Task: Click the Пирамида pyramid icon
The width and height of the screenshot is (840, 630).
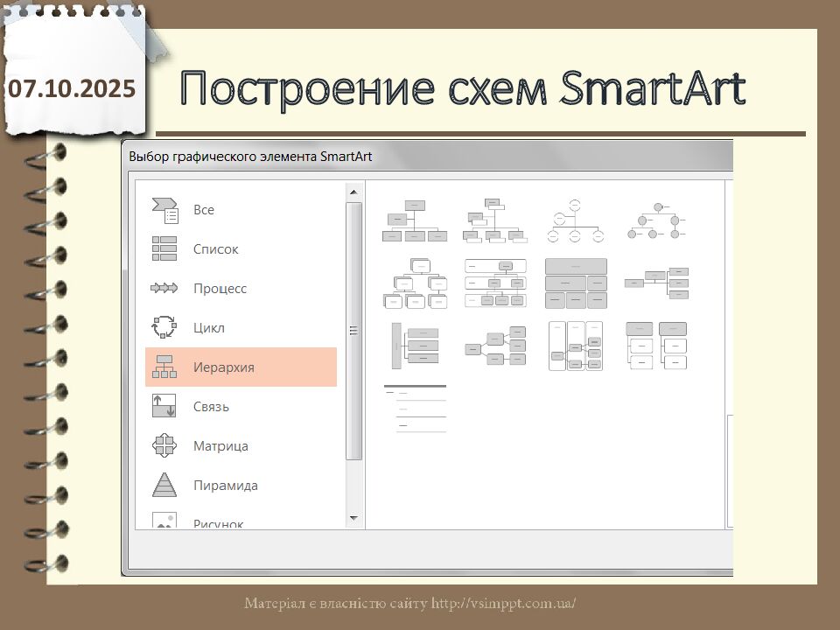Action: click(x=164, y=485)
